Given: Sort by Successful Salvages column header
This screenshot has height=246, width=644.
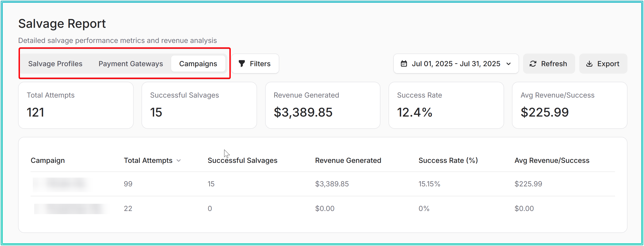Looking at the screenshot, I should pos(242,160).
